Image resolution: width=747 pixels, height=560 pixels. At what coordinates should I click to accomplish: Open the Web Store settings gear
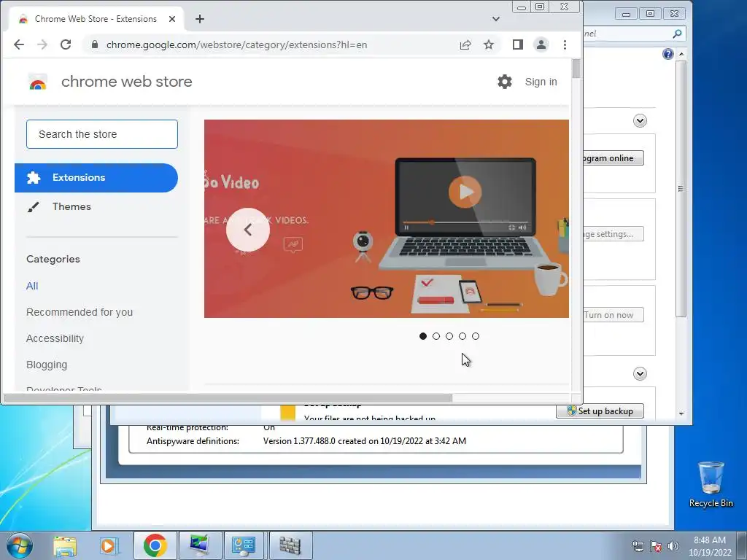505,82
